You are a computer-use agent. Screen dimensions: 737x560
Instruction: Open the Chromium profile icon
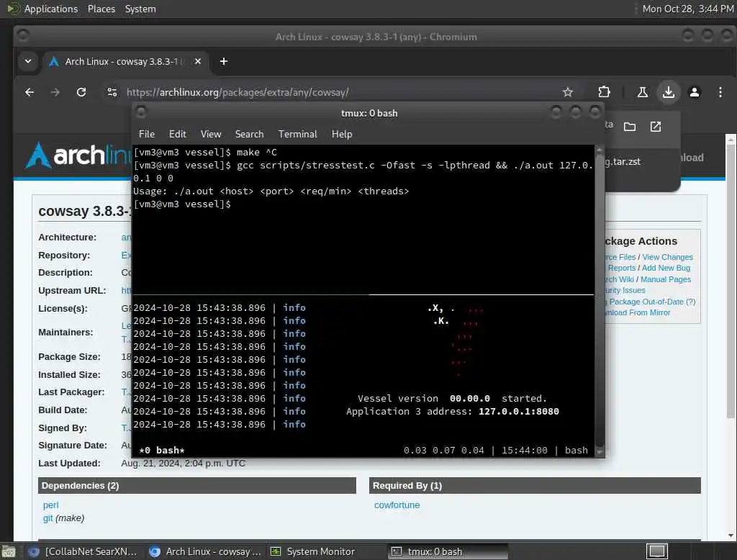tap(694, 92)
